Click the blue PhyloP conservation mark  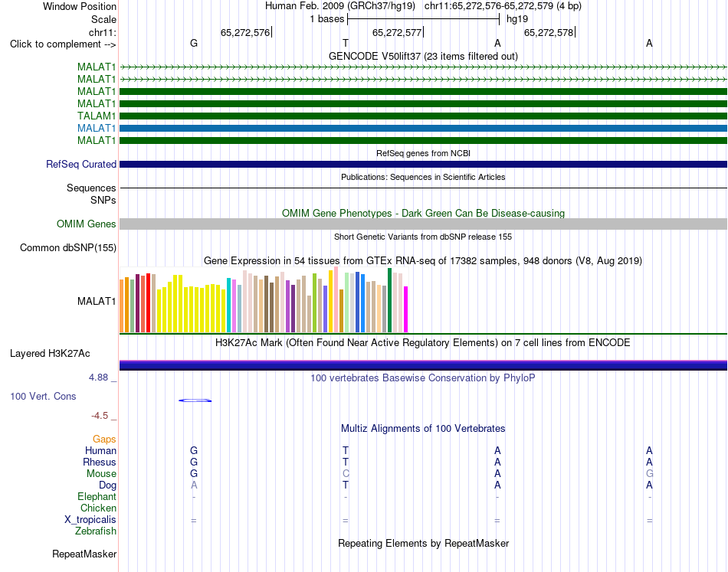(195, 400)
